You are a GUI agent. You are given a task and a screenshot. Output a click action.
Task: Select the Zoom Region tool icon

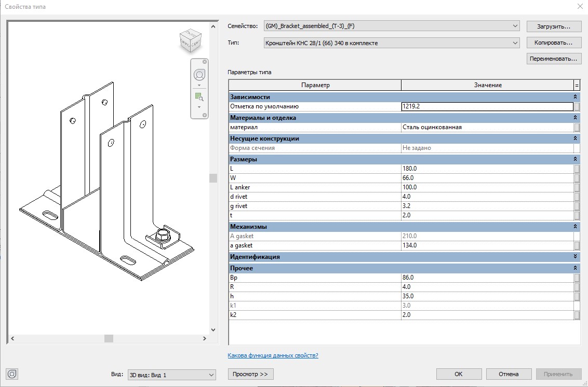pos(199,96)
